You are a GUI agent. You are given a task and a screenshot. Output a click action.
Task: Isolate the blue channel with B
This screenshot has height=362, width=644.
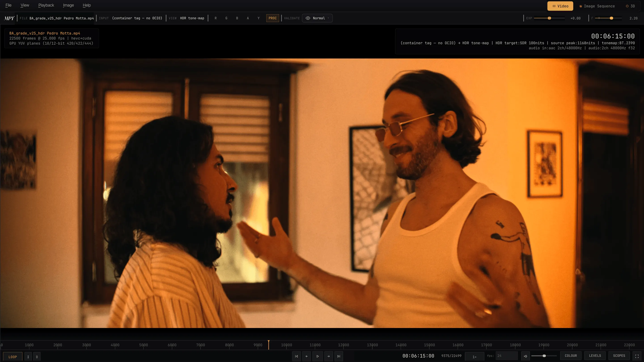237,18
